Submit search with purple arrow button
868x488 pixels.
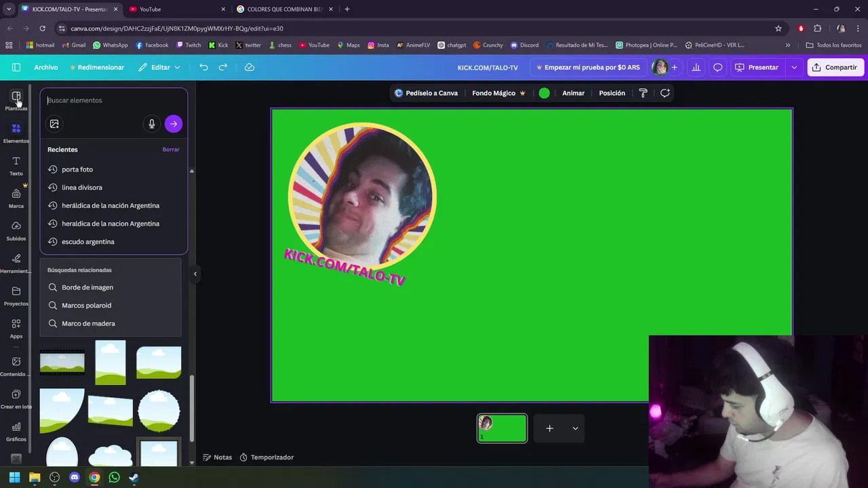[x=174, y=123]
